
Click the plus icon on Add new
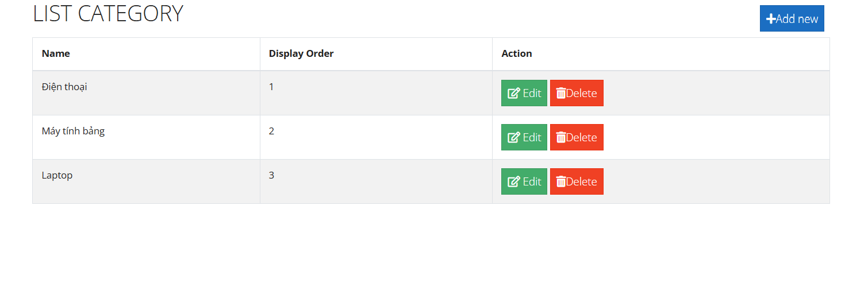click(771, 19)
